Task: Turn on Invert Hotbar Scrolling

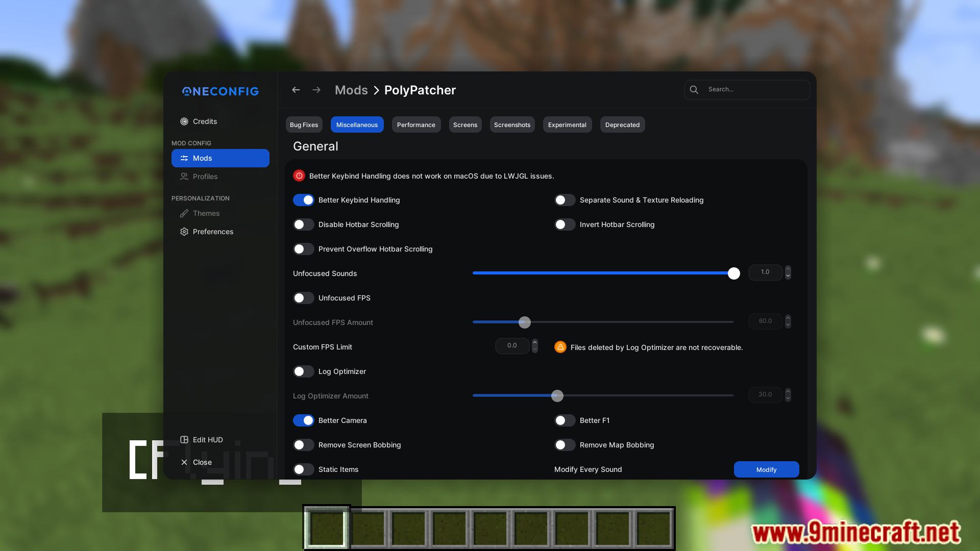Action: [x=565, y=224]
